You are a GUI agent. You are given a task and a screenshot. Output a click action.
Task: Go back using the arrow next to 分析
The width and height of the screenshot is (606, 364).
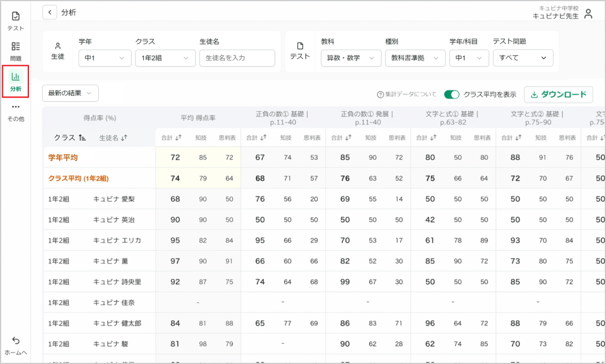(50, 12)
